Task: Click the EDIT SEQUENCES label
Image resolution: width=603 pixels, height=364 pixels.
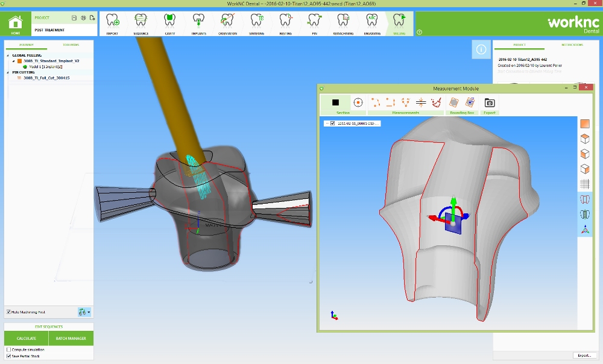Action: [x=49, y=327]
